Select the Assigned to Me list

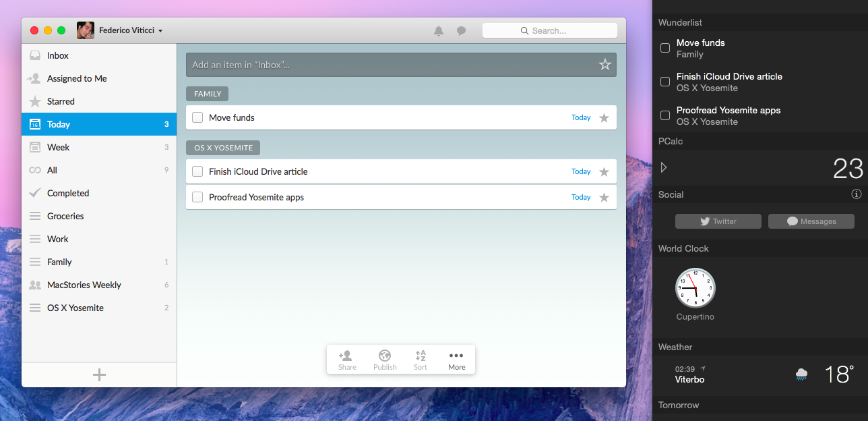99,78
